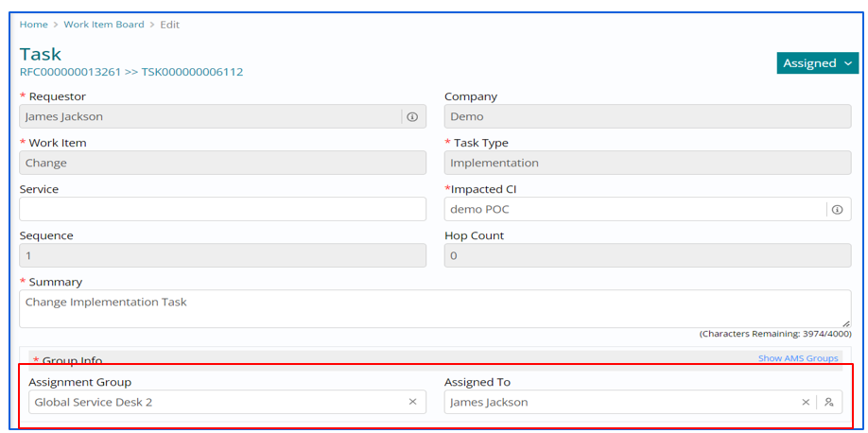Click the info icon beside Impacted CI
Screen dimensions: 868x433
(x=837, y=210)
